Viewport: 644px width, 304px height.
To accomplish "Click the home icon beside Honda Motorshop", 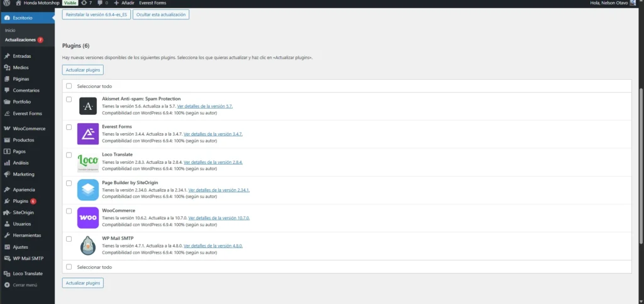I will 18,3.
